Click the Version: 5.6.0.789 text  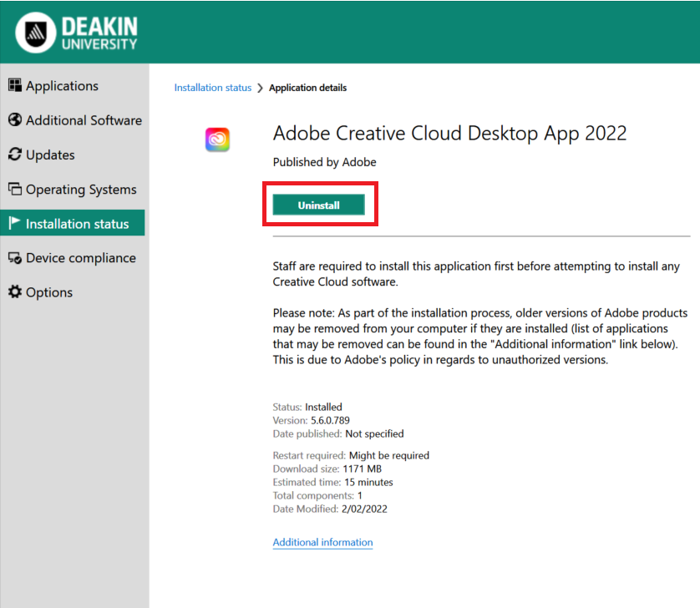click(x=312, y=420)
